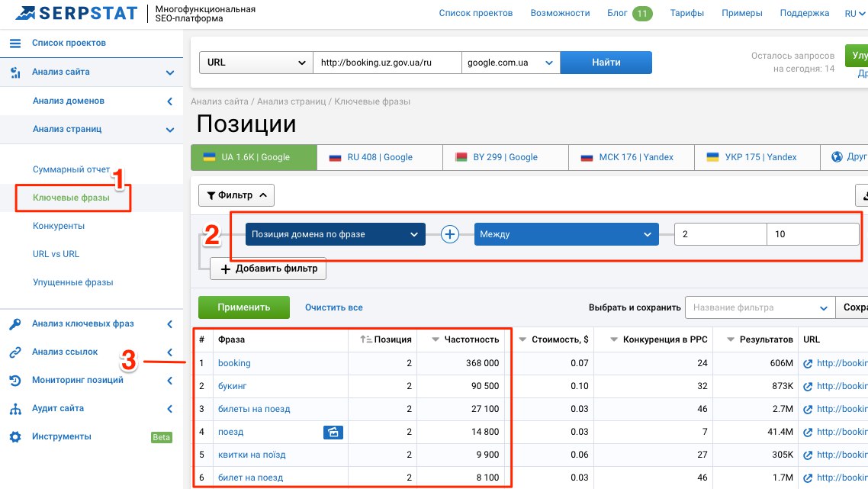
Task: Open the букинг phrase link
Action: pos(233,386)
